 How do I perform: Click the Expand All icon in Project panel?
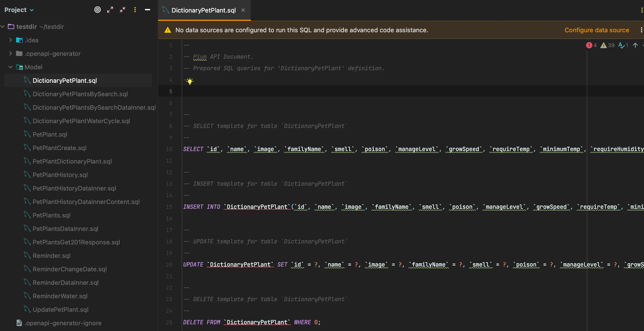pyautogui.click(x=110, y=10)
